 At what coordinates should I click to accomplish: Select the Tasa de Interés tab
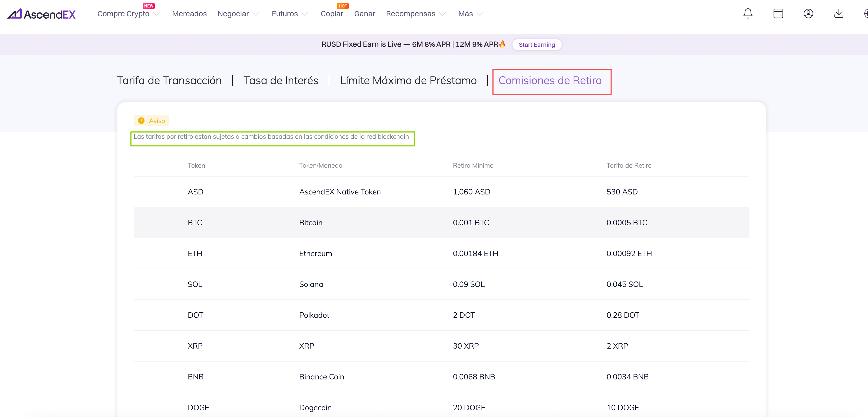281,81
